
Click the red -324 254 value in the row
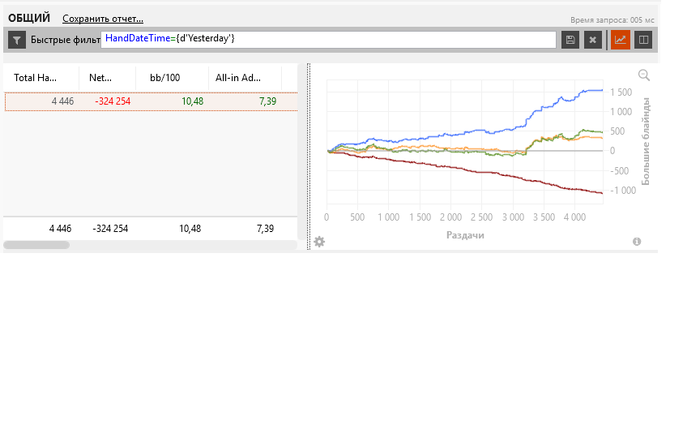[112, 101]
